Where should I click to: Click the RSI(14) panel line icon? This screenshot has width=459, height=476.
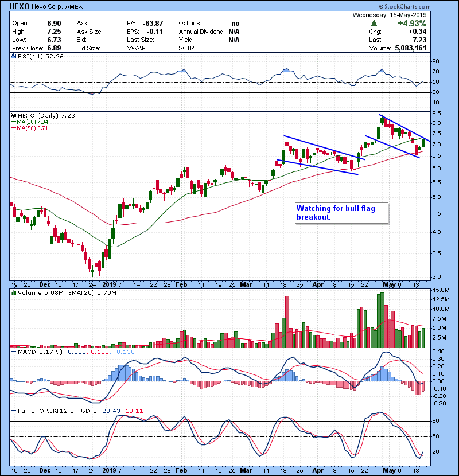(x=13, y=56)
